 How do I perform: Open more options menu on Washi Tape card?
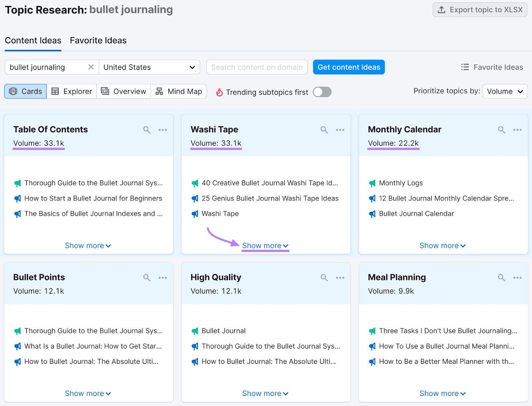[340, 130]
